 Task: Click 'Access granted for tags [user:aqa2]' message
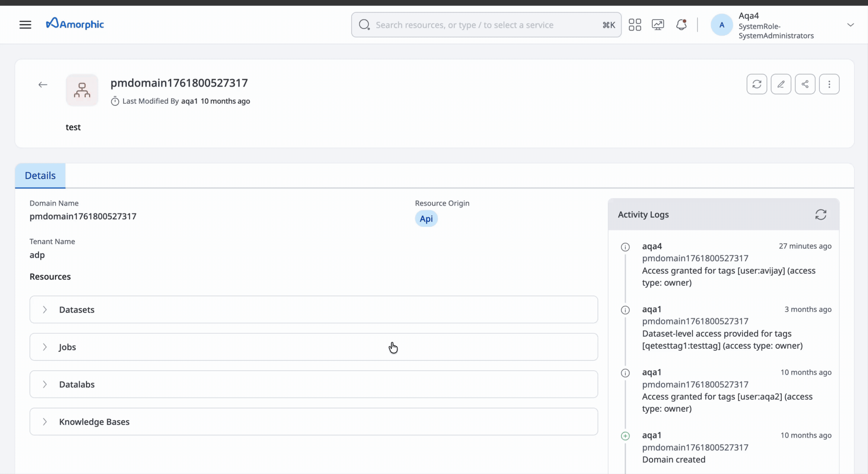(727, 402)
